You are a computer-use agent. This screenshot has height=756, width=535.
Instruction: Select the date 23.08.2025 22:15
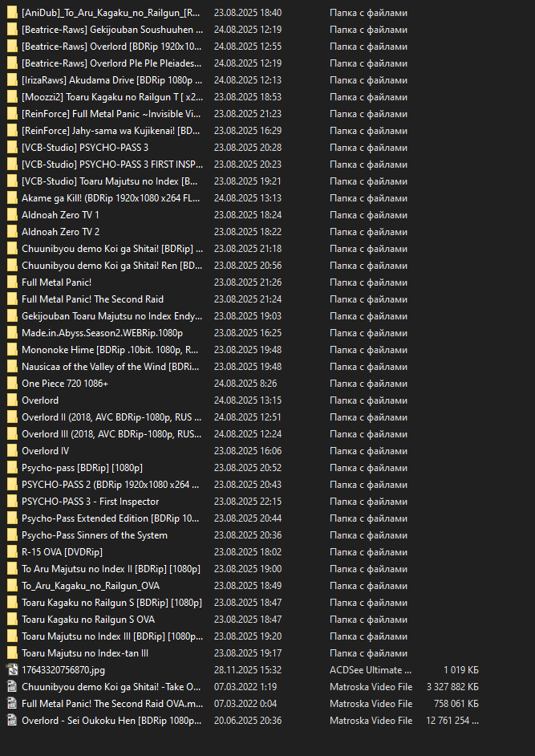coord(248,502)
